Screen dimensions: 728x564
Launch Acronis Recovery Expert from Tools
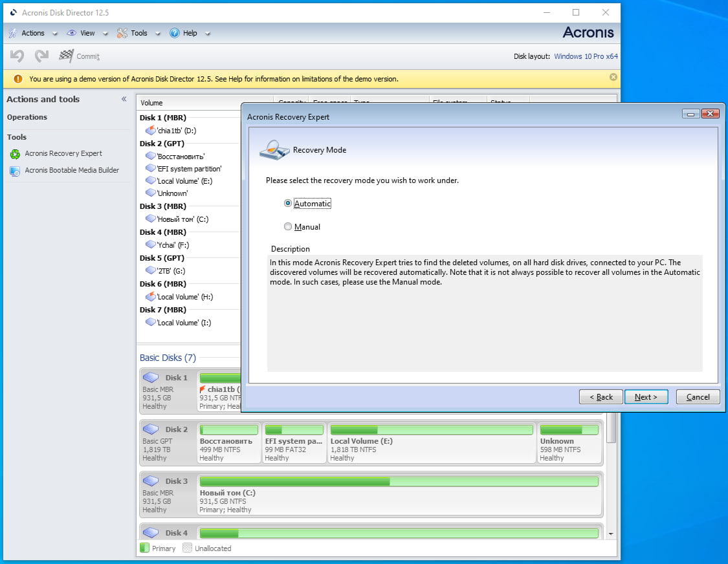click(x=63, y=153)
